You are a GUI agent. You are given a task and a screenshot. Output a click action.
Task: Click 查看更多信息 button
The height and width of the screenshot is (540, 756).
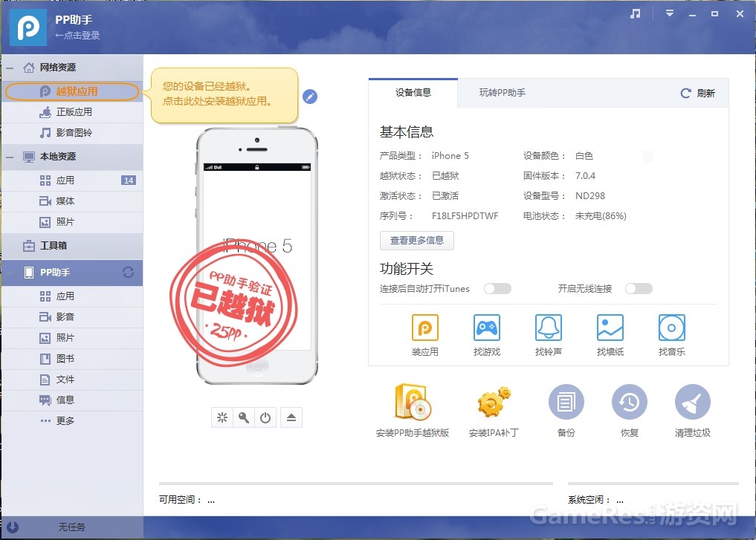pyautogui.click(x=416, y=241)
